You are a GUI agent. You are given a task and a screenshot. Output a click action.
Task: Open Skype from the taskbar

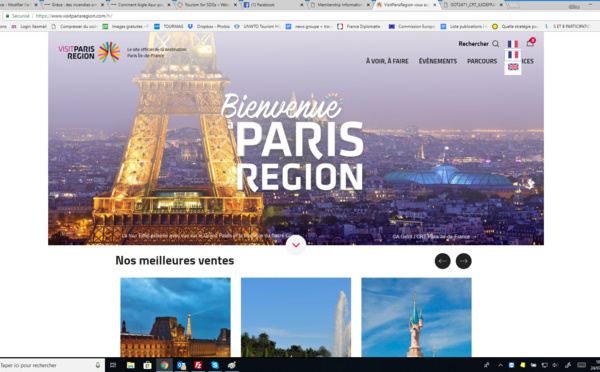pos(215,365)
